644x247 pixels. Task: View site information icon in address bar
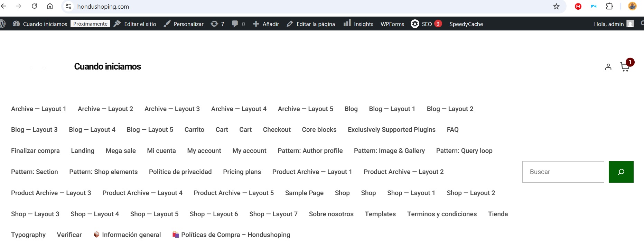(x=68, y=6)
